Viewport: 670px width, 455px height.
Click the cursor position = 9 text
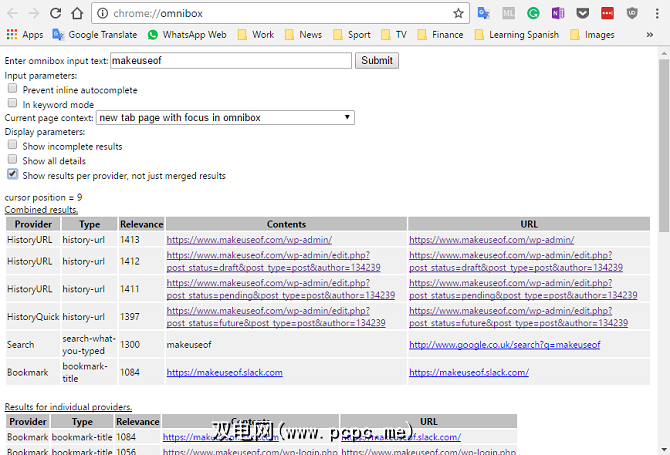click(x=43, y=197)
